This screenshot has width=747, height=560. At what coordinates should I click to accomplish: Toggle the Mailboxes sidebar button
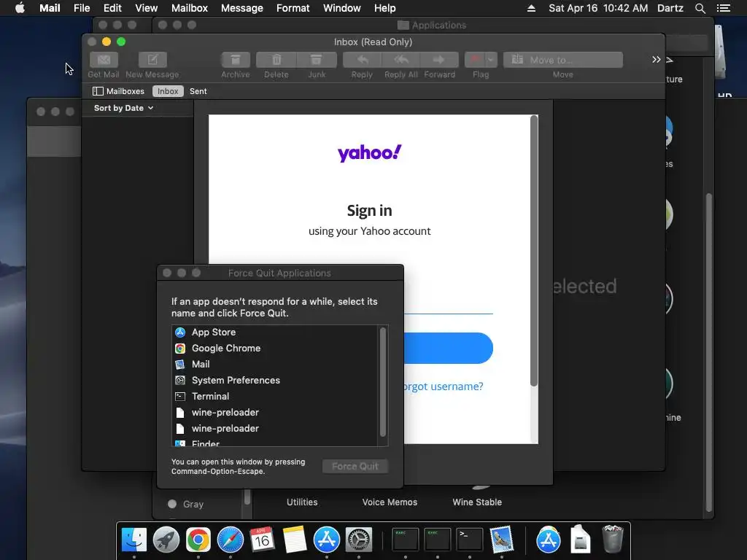pyautogui.click(x=118, y=91)
